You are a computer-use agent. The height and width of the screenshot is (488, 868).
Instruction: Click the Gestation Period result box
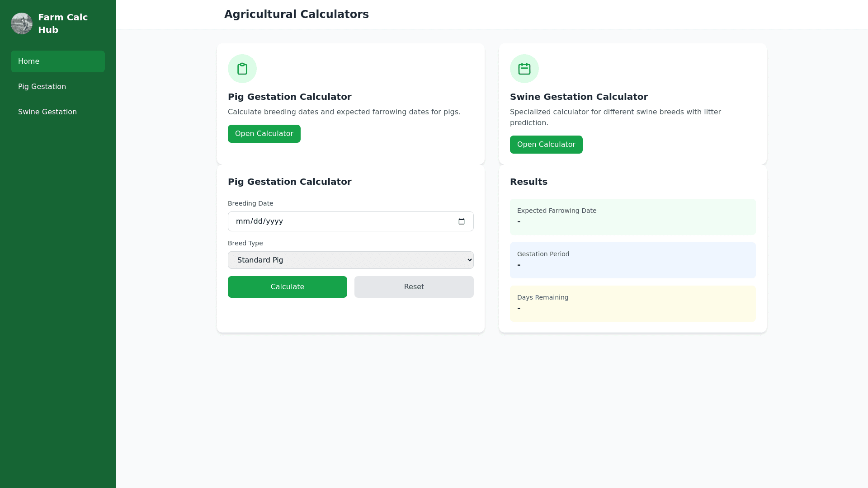(632, 260)
